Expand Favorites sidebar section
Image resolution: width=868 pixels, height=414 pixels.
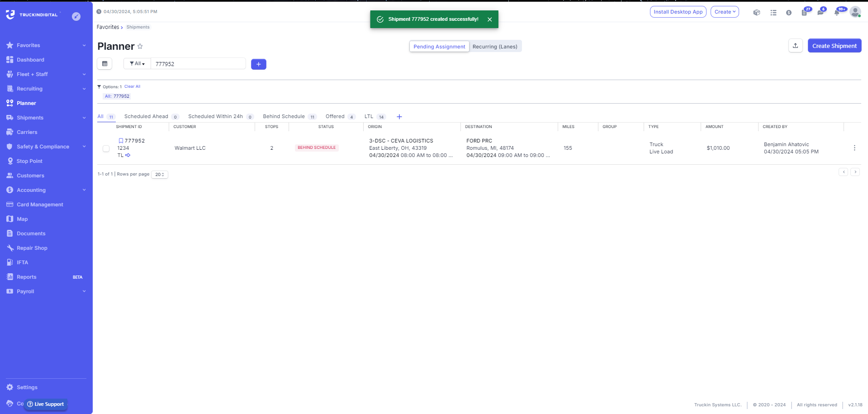coord(84,45)
